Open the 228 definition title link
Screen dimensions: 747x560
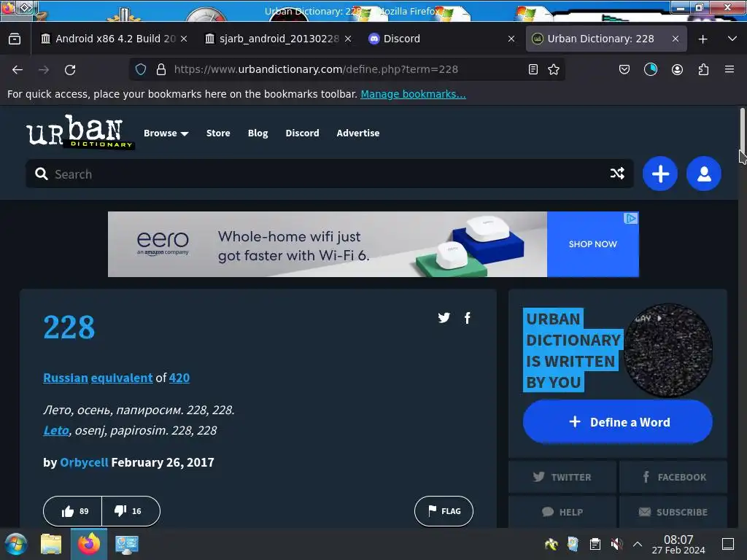click(x=69, y=327)
